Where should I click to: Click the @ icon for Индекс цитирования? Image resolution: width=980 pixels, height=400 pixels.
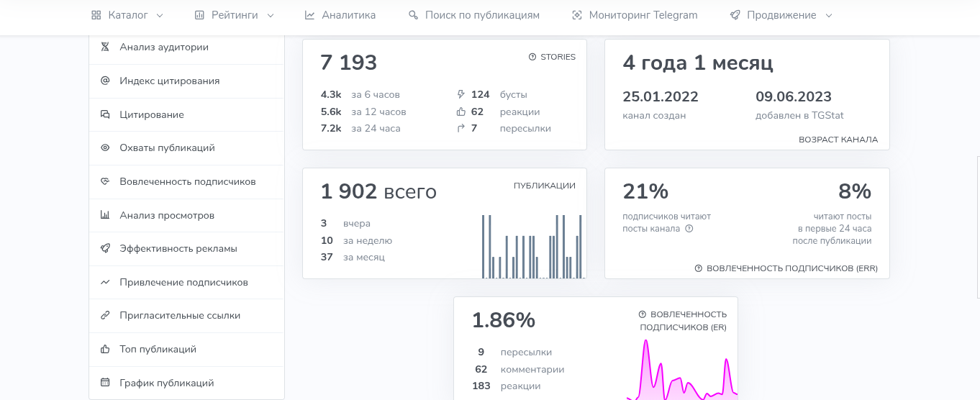tap(105, 81)
